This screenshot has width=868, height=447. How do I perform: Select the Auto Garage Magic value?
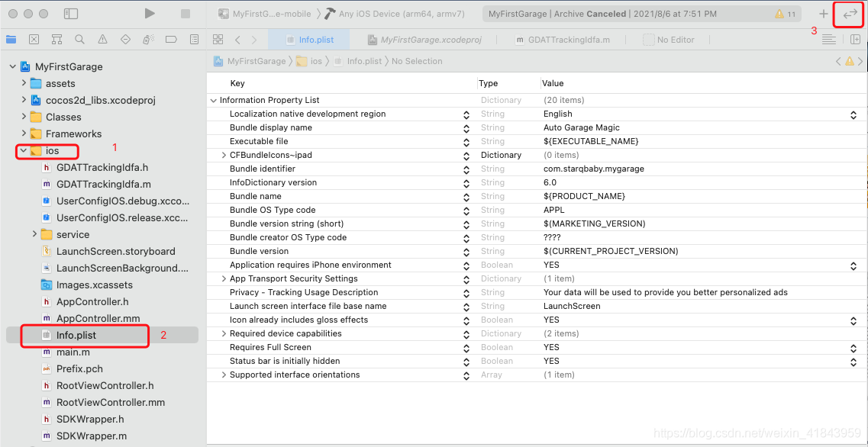pos(582,128)
